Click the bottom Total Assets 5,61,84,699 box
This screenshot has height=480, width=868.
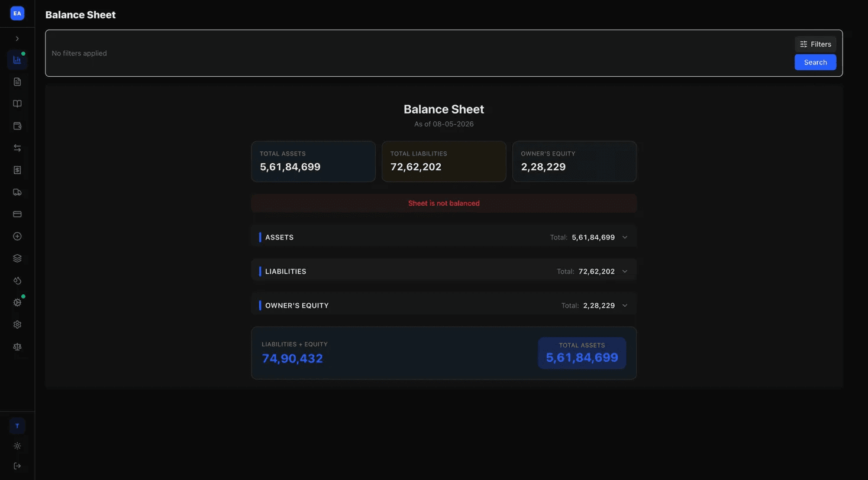coord(582,353)
